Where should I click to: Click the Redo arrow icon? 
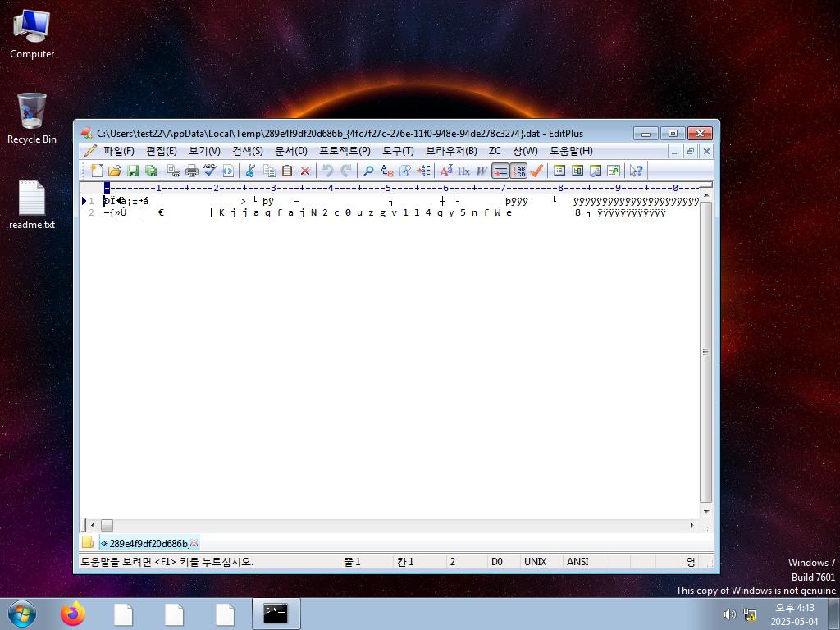346,171
